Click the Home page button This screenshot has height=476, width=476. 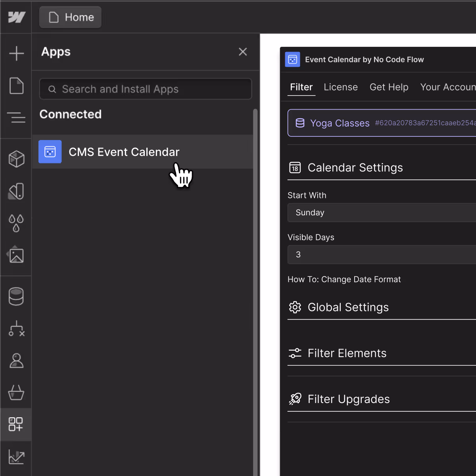click(x=71, y=17)
